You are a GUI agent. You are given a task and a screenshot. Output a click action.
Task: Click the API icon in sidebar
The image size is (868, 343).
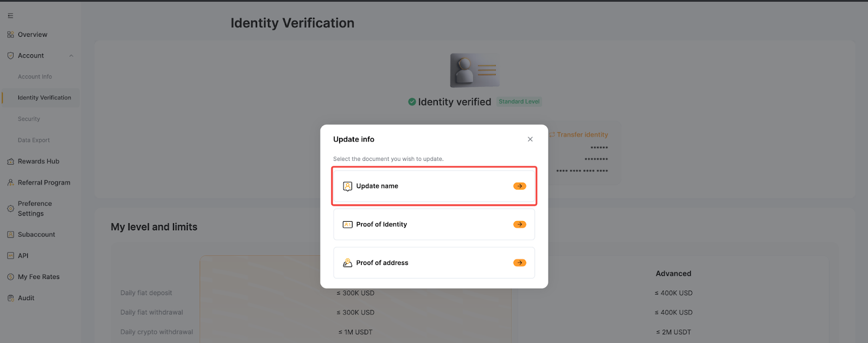(10, 256)
